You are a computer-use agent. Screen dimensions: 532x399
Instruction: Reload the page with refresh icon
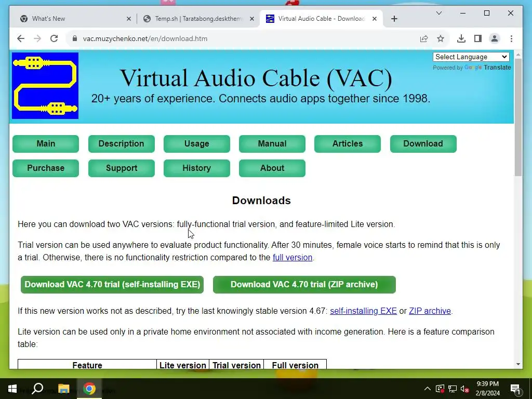[x=54, y=38]
